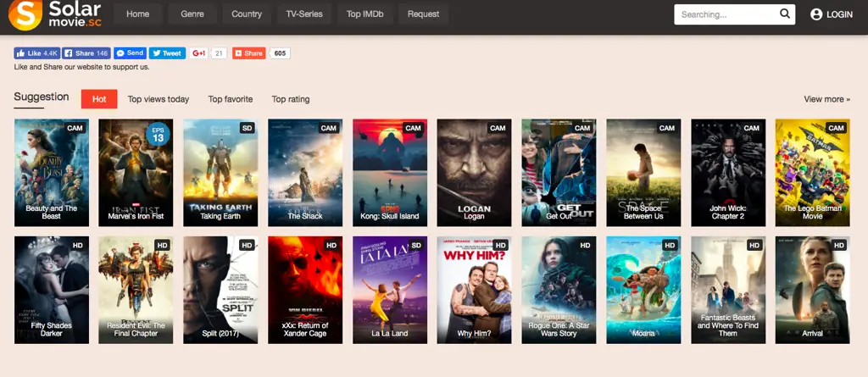
Task: Share the site via Facebook Share button
Action: pyautogui.click(x=86, y=53)
